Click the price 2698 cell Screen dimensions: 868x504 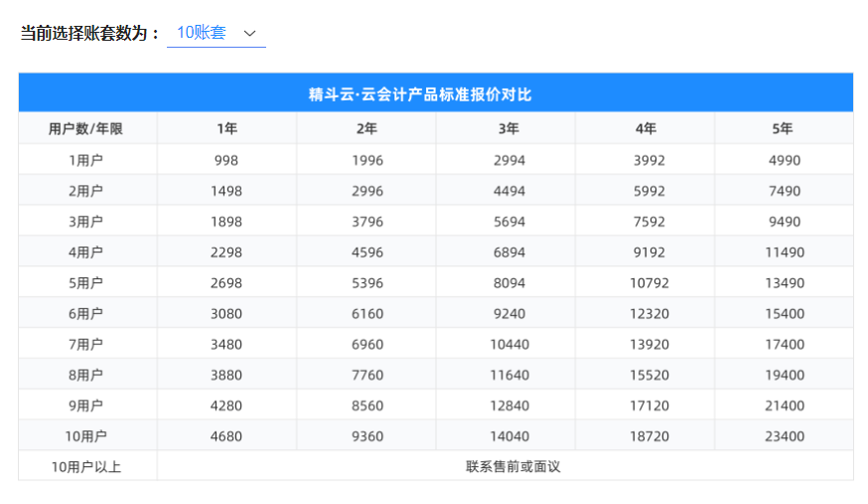226,283
